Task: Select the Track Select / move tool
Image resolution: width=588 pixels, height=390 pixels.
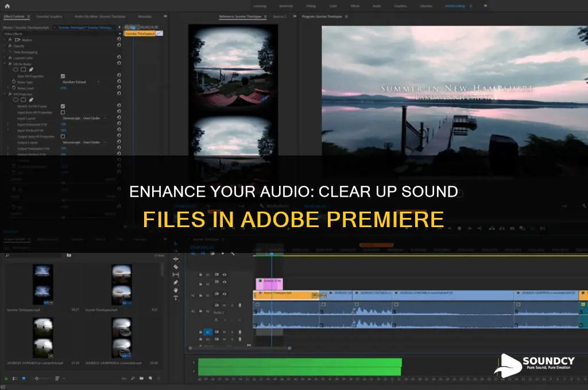Action: [x=176, y=259]
